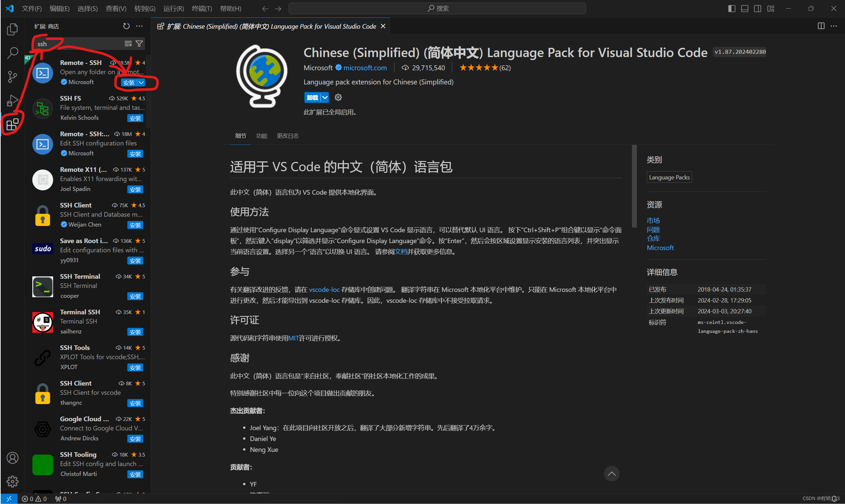Uninstall the Chinese language pack (卸载)

coord(312,98)
